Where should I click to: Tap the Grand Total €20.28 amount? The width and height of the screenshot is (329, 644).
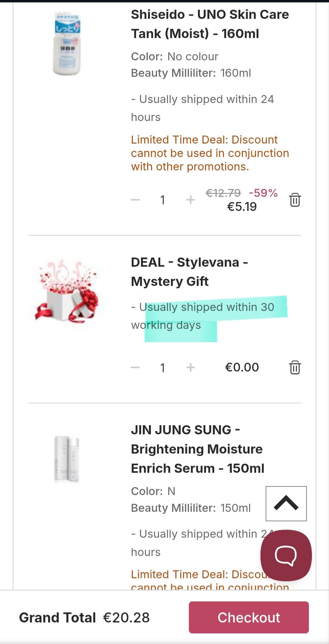pyautogui.click(x=126, y=618)
